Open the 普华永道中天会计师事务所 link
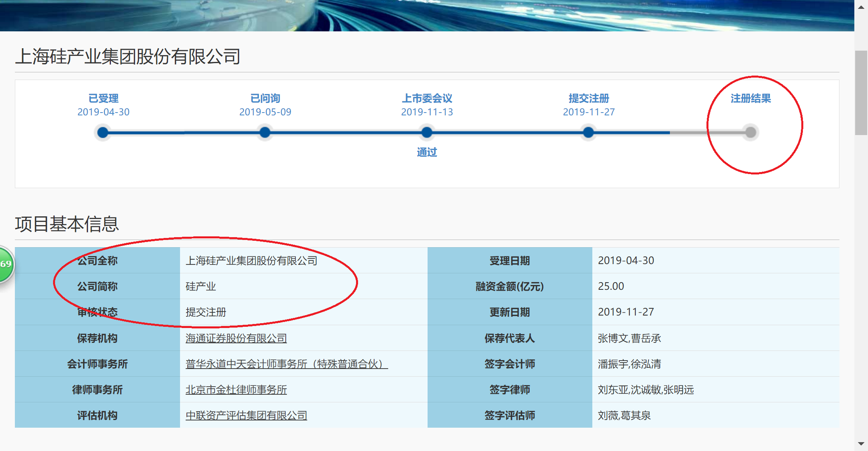Screen dimensions: 868x451 coord(287,364)
